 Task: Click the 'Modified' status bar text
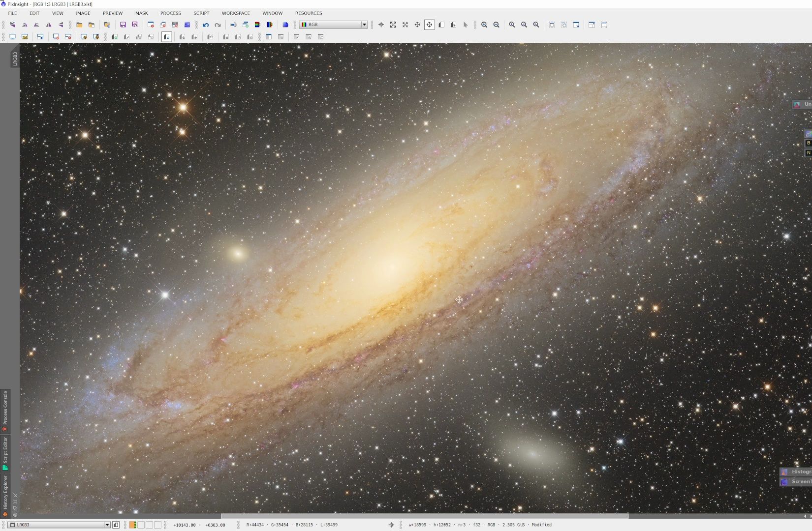pyautogui.click(x=541, y=525)
